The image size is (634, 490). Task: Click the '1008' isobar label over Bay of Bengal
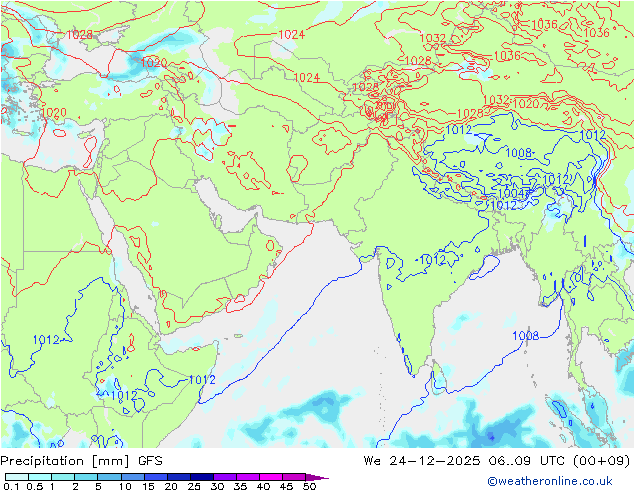(x=525, y=336)
